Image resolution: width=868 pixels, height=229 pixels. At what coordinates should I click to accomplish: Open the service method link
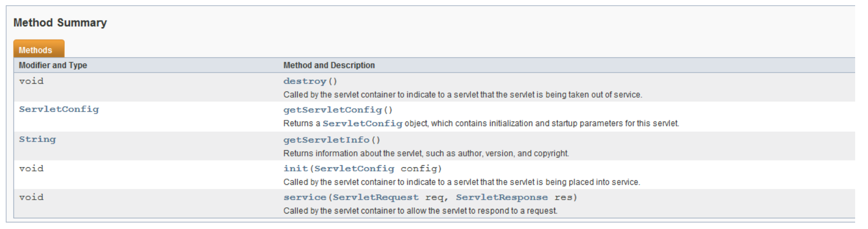tap(305, 198)
